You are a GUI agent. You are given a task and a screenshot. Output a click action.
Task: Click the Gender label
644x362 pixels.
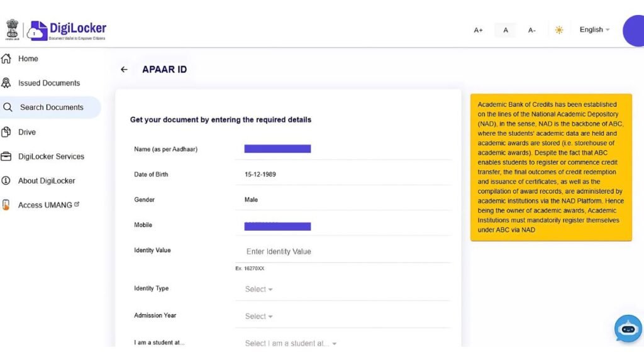point(144,200)
